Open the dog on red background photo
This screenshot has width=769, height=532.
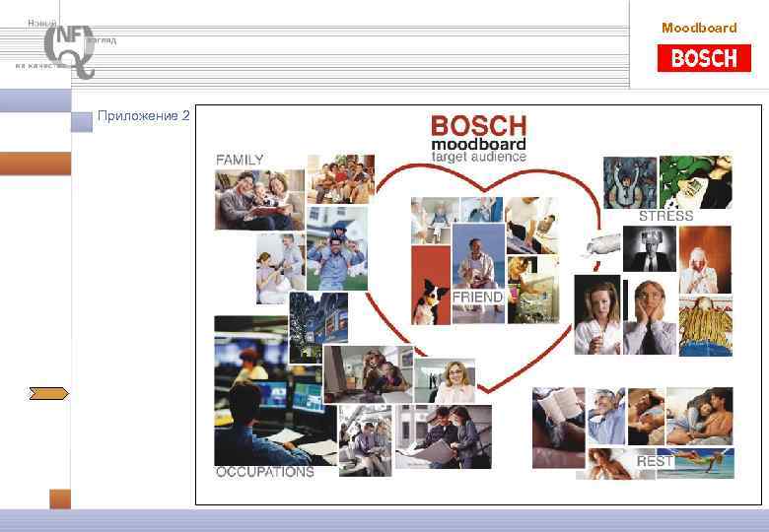(x=431, y=285)
